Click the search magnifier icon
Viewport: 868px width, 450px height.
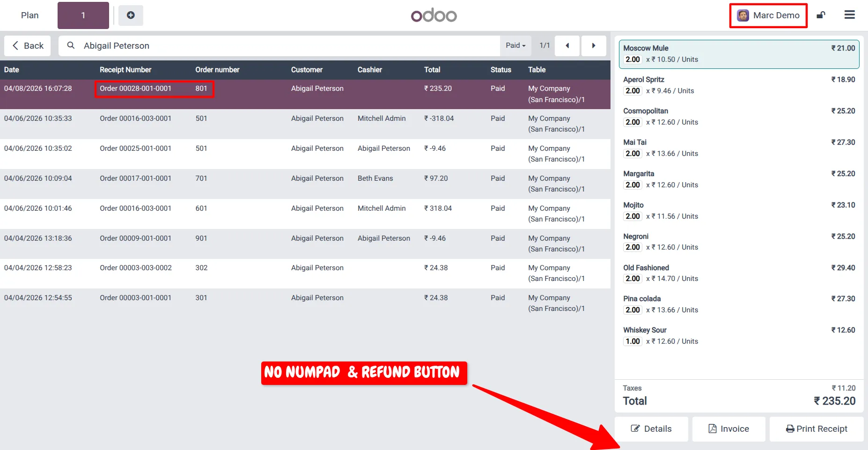tap(71, 45)
